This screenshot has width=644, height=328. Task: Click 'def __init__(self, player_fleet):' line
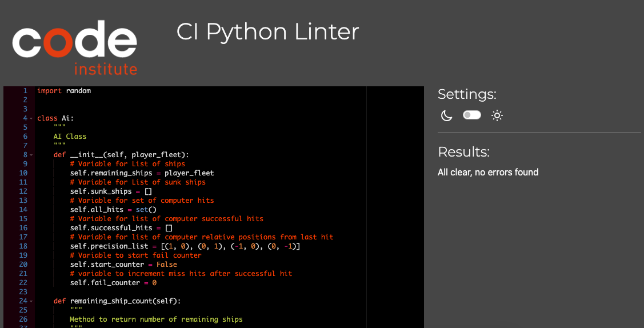click(121, 155)
